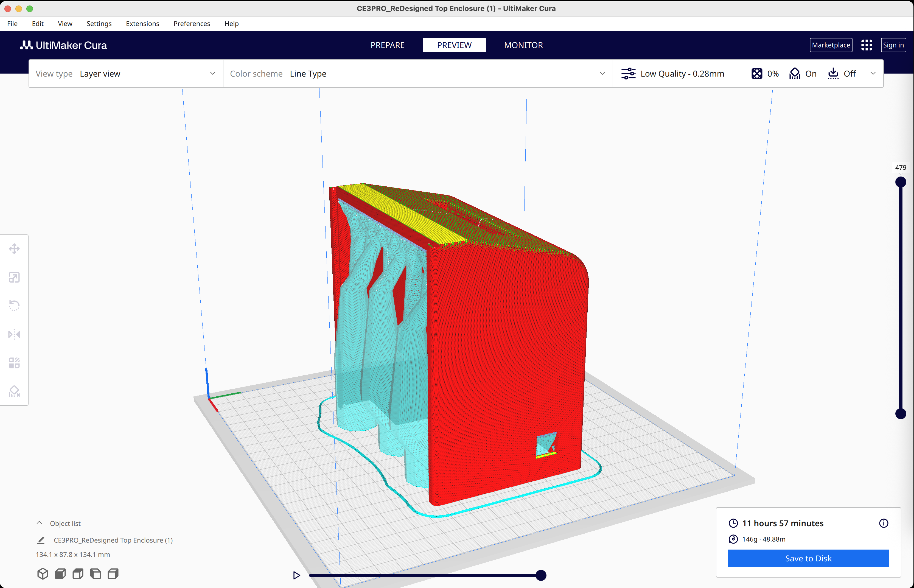Switch to the PREVIEW stage
914x588 pixels.
tap(454, 45)
